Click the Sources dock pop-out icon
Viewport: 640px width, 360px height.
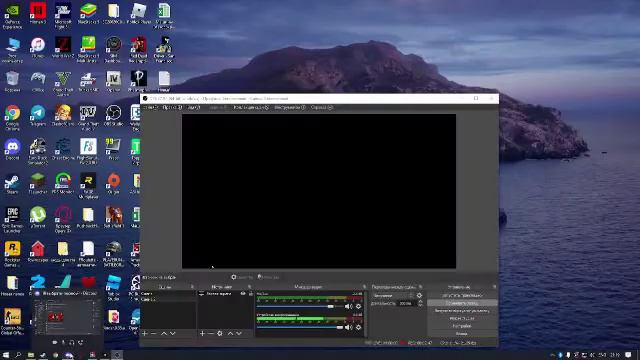(x=249, y=287)
